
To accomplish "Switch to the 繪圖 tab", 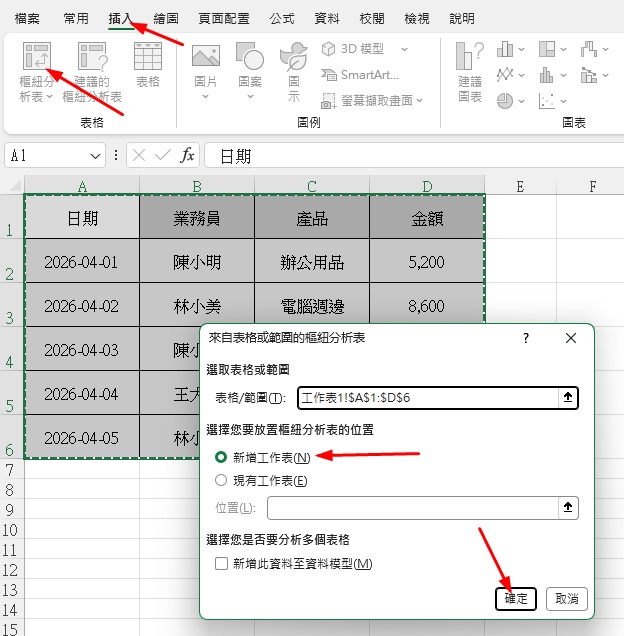I will coord(166,18).
